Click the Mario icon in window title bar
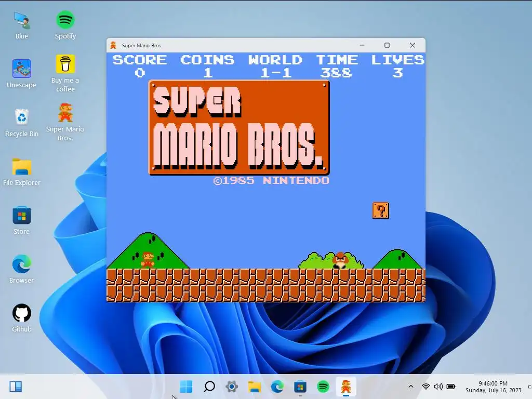Viewport: 532px width, 399px height. coord(113,45)
